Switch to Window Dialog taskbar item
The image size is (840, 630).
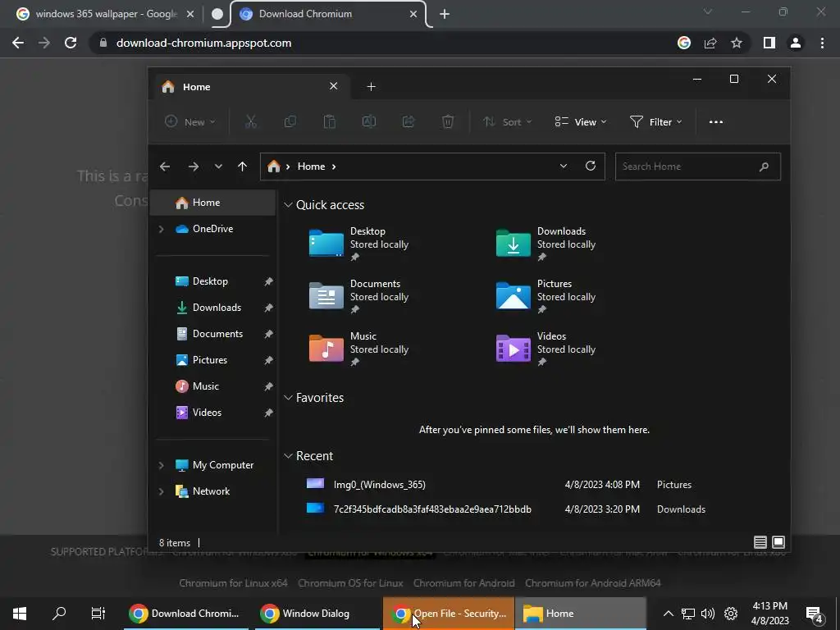[x=317, y=614]
